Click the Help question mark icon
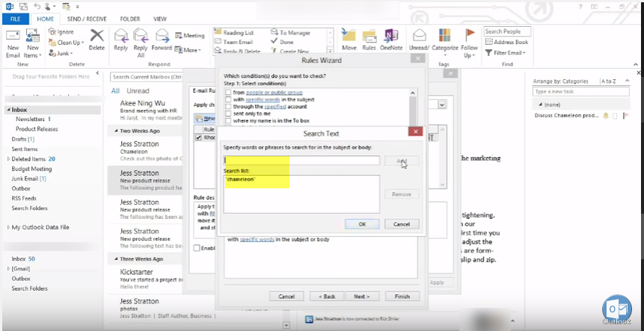 [580, 7]
